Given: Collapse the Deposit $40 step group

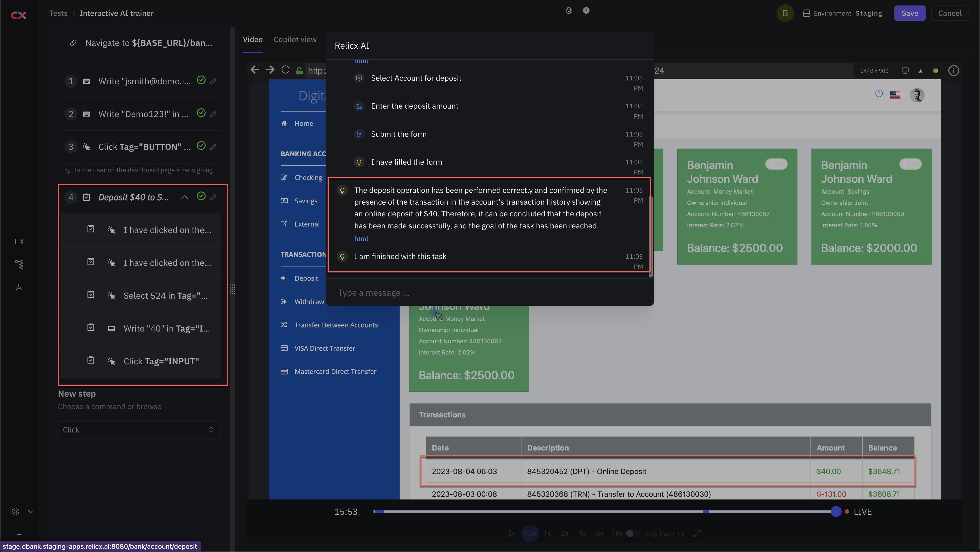Looking at the screenshot, I should [185, 197].
